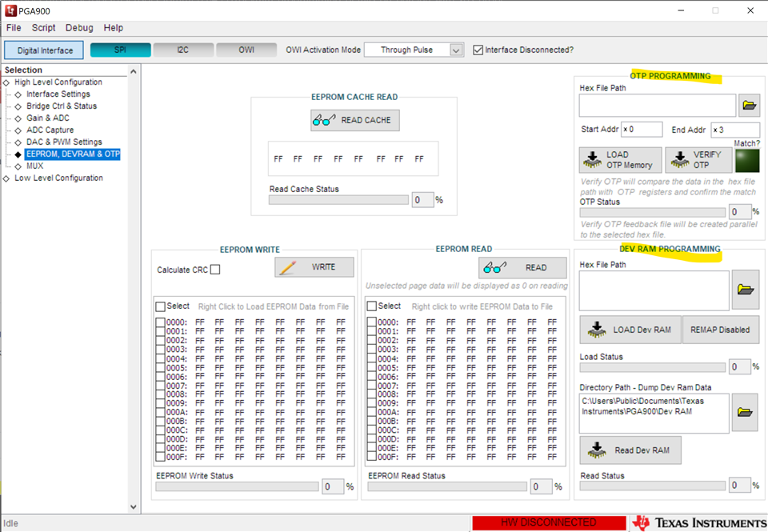Switch to the OWI interface tab
Screen dimensions: 768x532
click(x=246, y=50)
